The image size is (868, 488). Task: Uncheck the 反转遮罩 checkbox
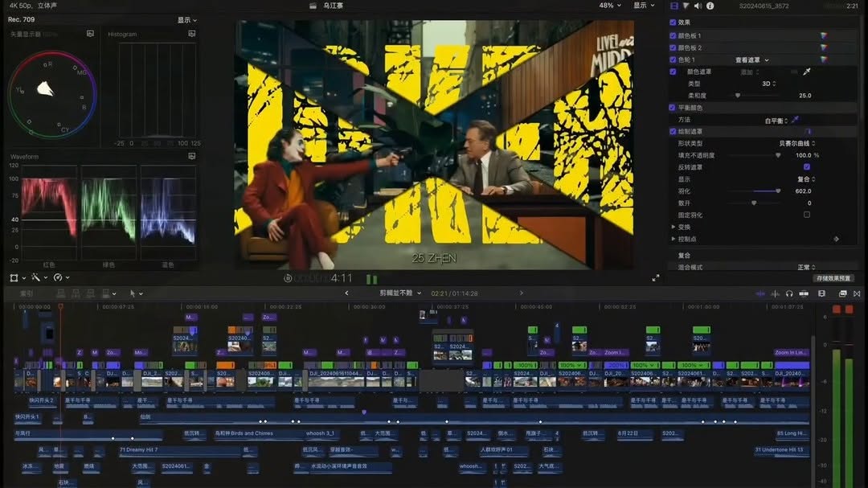807,166
